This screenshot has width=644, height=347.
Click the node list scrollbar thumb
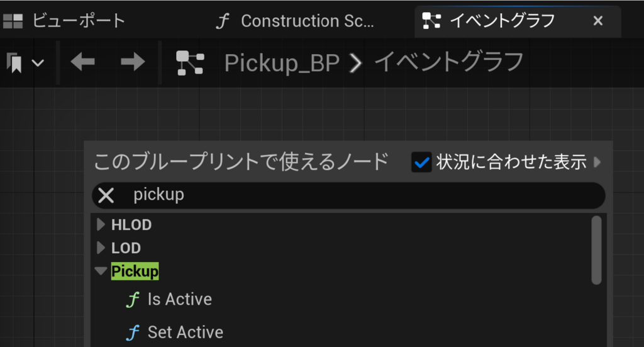click(x=596, y=250)
